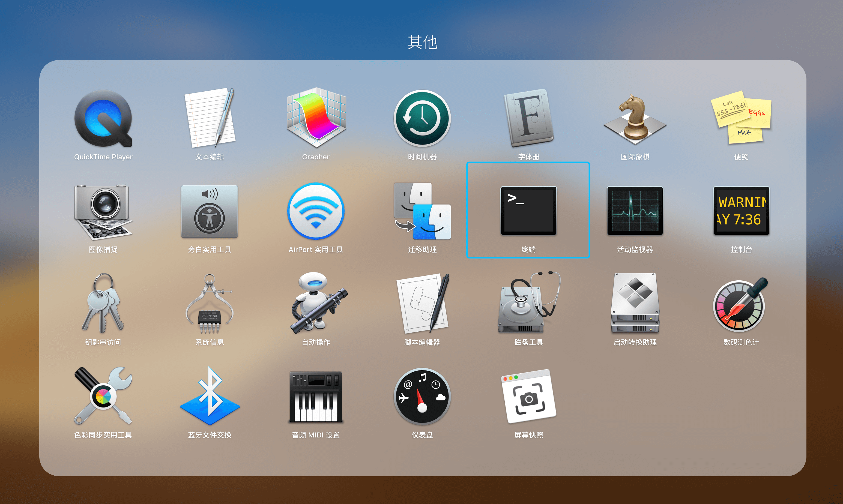Open 钥匙串访问 (Keychain Access) keys icon
The height and width of the screenshot is (504, 843).
[x=103, y=303]
